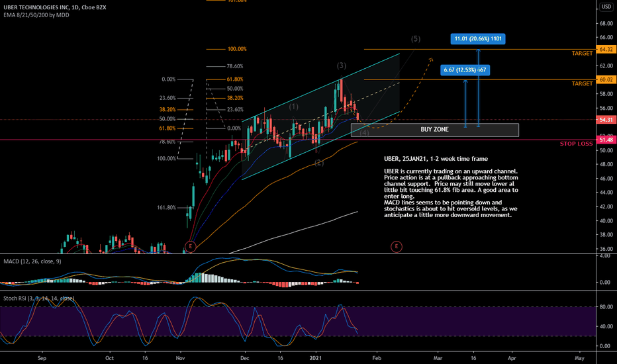
Task: Select the Elliott wave (2) label
Action: point(318,163)
